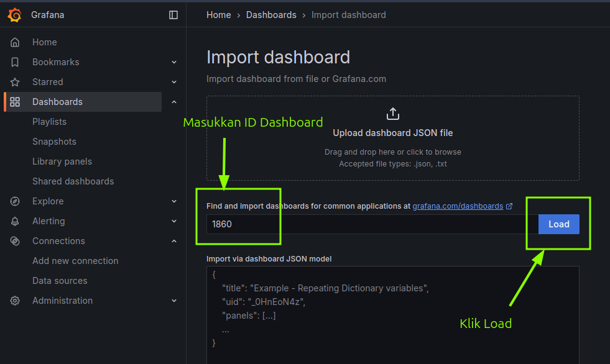
Task: Click the Alerting bell icon
Action: pyautogui.click(x=14, y=221)
